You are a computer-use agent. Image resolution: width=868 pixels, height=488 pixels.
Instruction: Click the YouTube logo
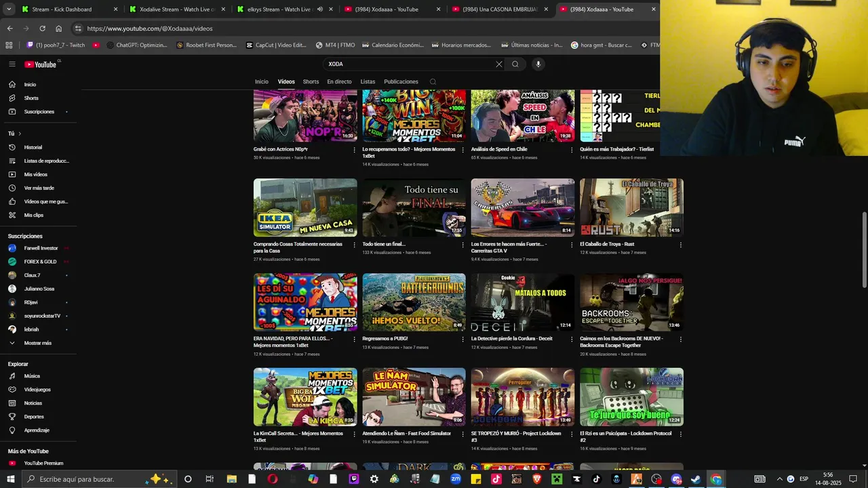(x=41, y=64)
